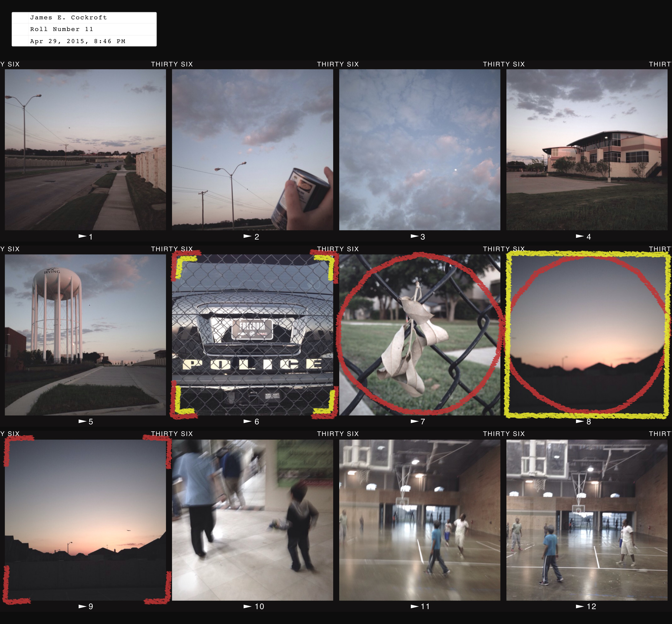Click the arrow marker next to frame 7

point(414,421)
